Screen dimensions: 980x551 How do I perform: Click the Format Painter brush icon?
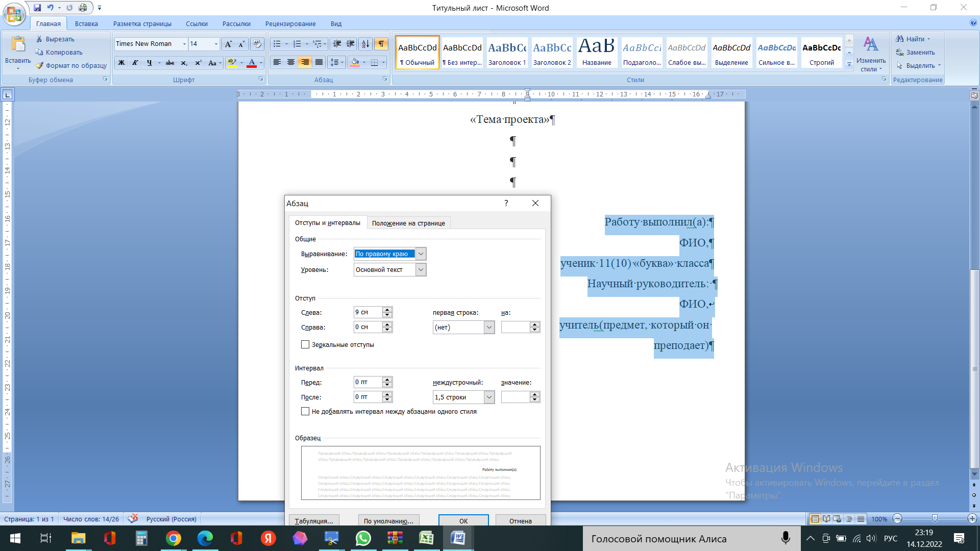[39, 65]
